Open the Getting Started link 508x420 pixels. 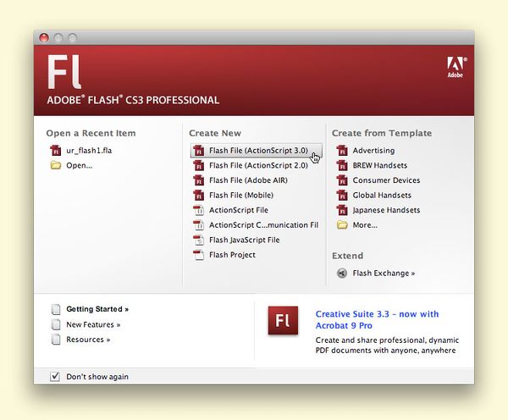click(x=97, y=309)
